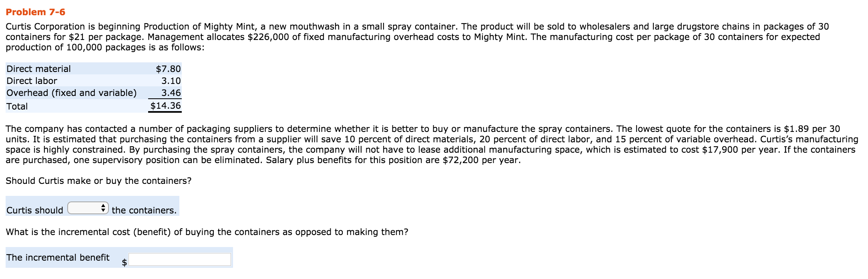The height and width of the screenshot is (279, 868).
Task: Select the incremental benefit dollar input field
Action: coord(179,259)
